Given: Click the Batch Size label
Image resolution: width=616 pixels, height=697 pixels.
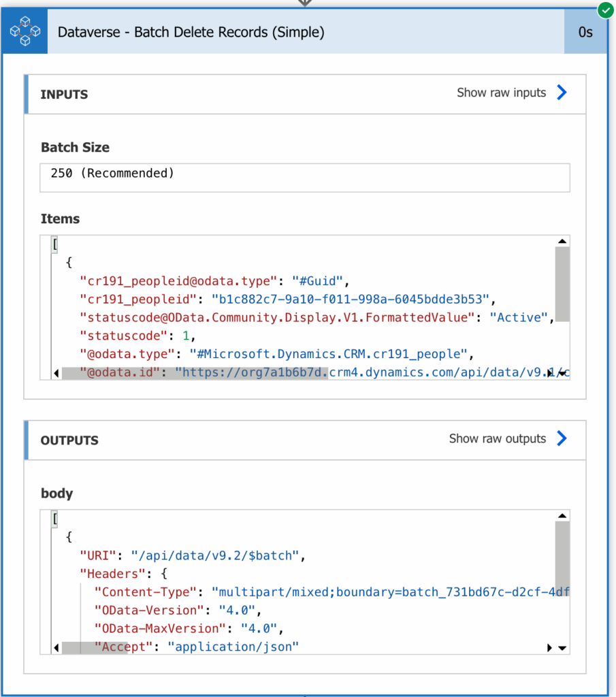Looking at the screenshot, I should pyautogui.click(x=75, y=147).
